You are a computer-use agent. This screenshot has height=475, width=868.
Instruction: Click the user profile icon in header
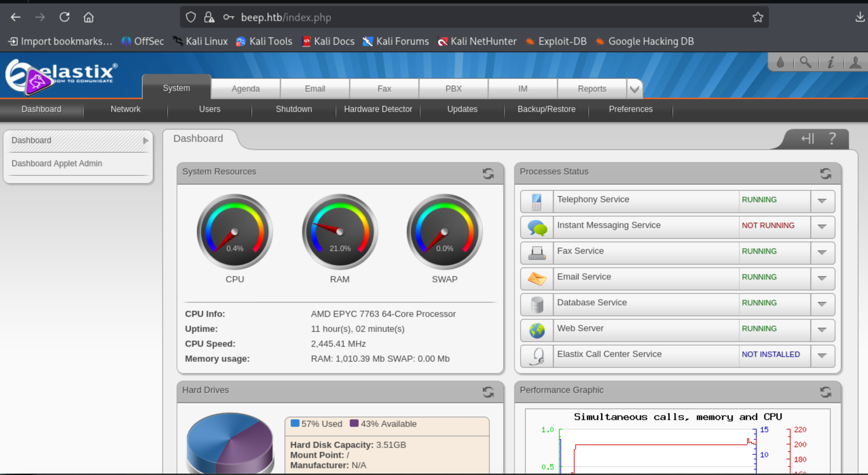coord(855,62)
